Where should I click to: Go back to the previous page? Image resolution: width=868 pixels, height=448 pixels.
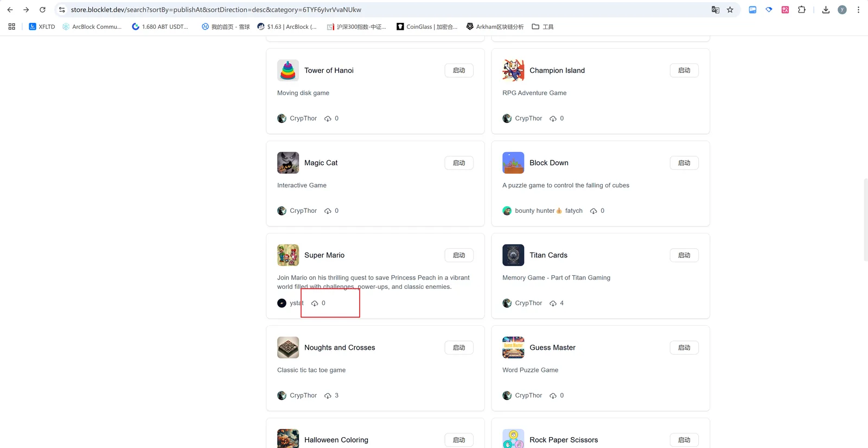coord(10,10)
